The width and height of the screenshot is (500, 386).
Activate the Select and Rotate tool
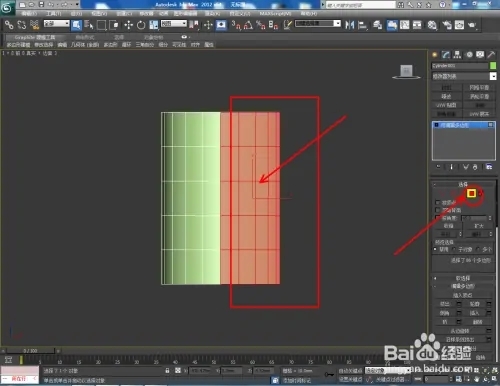(x=141, y=25)
